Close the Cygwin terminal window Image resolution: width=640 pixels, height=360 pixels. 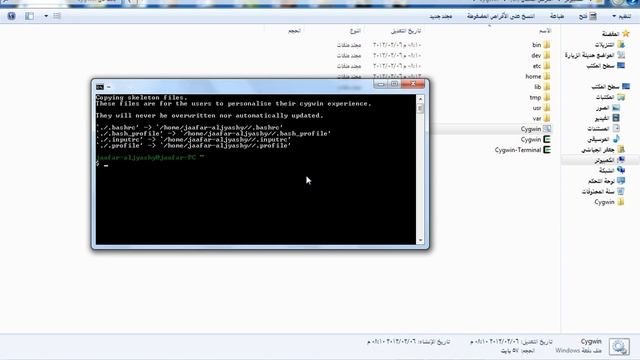pyautogui.click(x=413, y=84)
